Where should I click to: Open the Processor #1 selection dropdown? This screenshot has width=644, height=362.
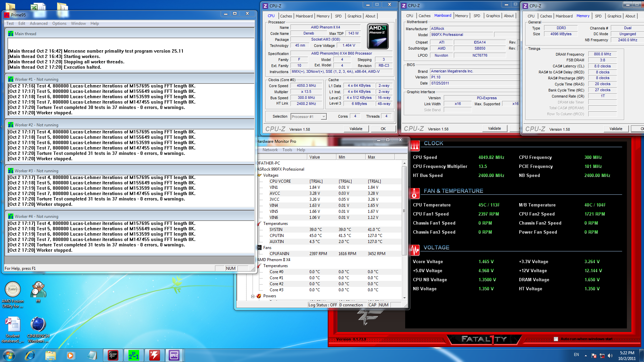323,117
